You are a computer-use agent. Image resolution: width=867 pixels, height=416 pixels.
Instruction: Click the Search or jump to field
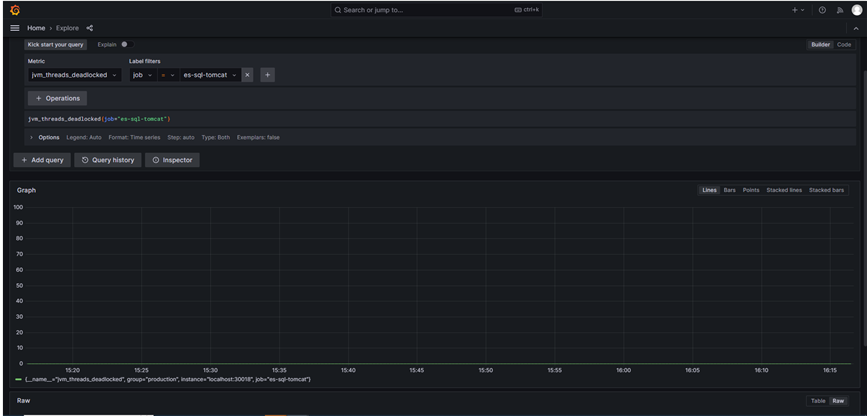437,10
